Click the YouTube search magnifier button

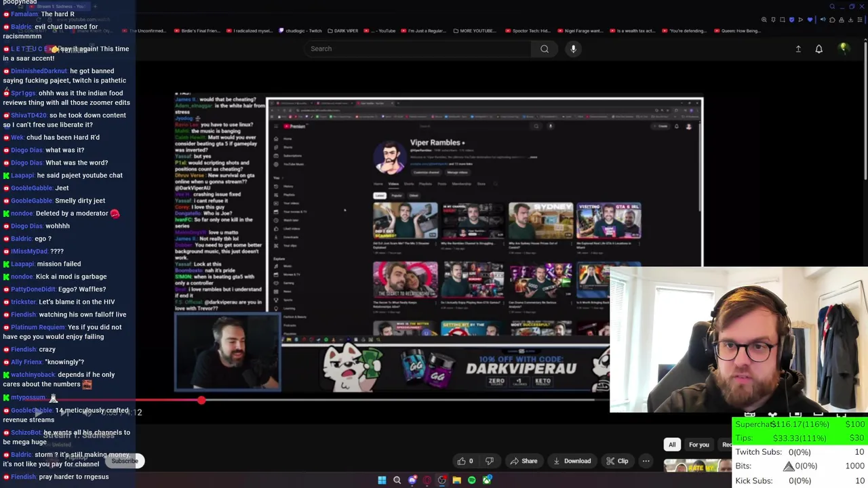pyautogui.click(x=545, y=49)
